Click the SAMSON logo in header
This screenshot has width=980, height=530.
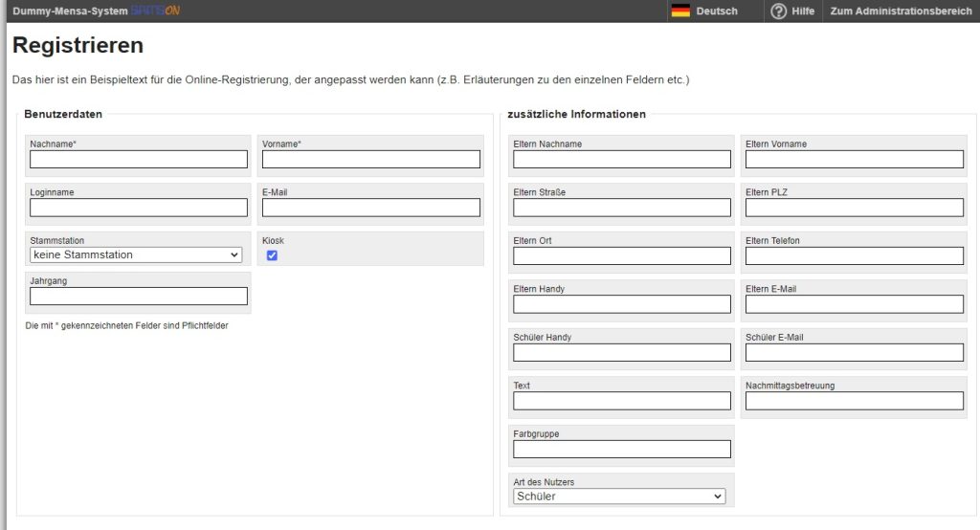coord(155,11)
